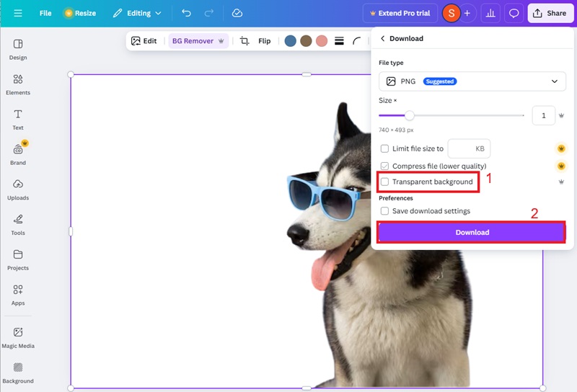Go back from the Download panel
This screenshot has width=577, height=392.
382,38
